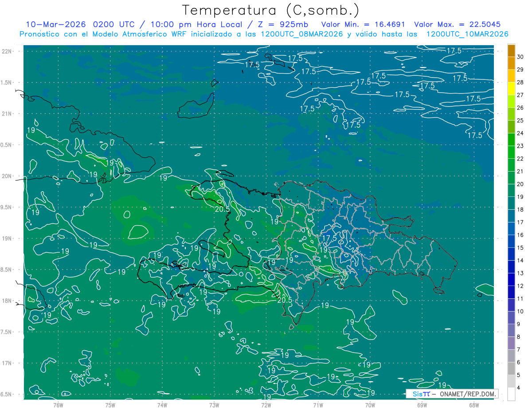The height and width of the screenshot is (411, 532).
Task: Click the legend scale label "22"
Action: coord(520,159)
